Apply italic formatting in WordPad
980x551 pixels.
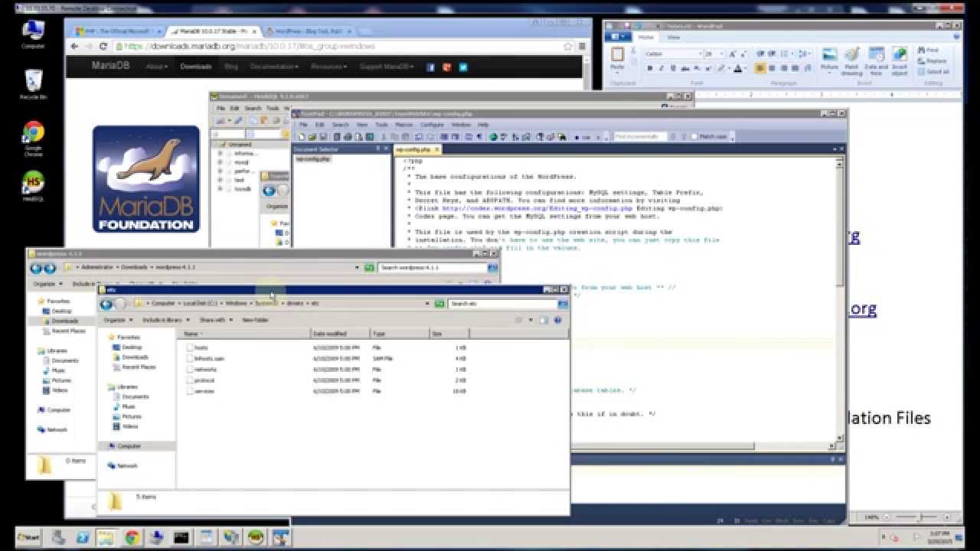pos(661,68)
